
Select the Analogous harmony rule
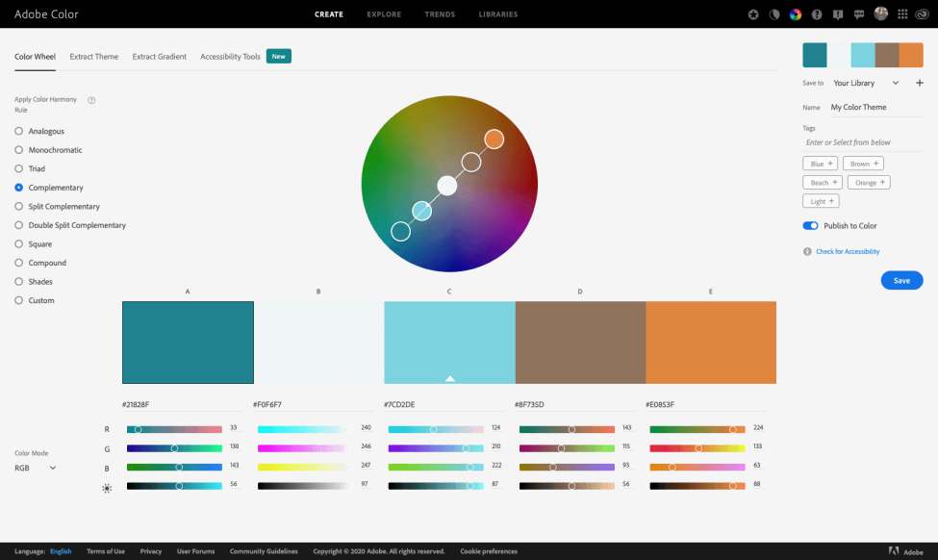point(39,131)
